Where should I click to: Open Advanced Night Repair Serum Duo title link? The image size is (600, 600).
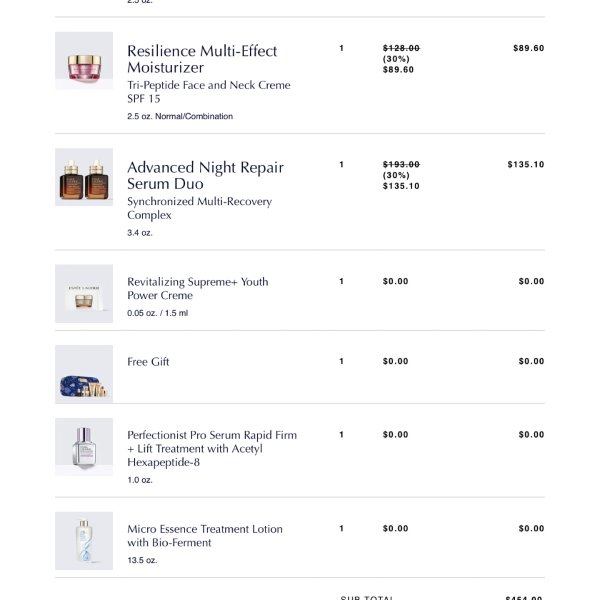[x=205, y=175]
